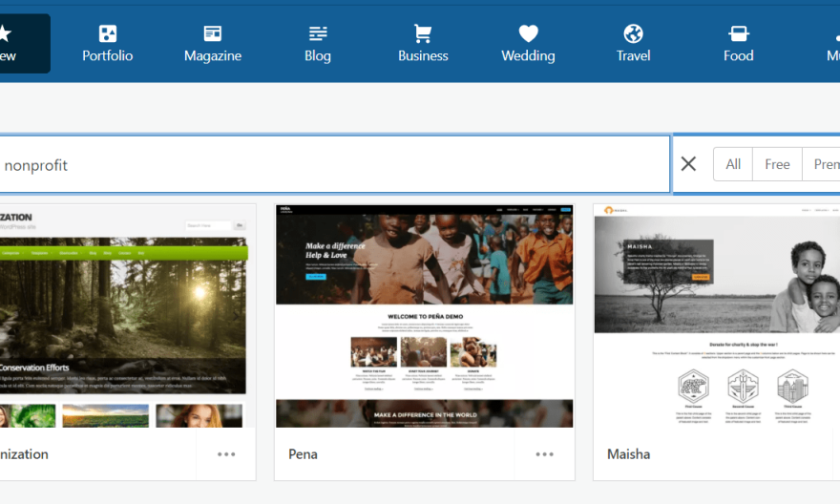Screen dimensions: 840x504
Task: Filter themes by Free
Action: pyautogui.click(x=777, y=164)
